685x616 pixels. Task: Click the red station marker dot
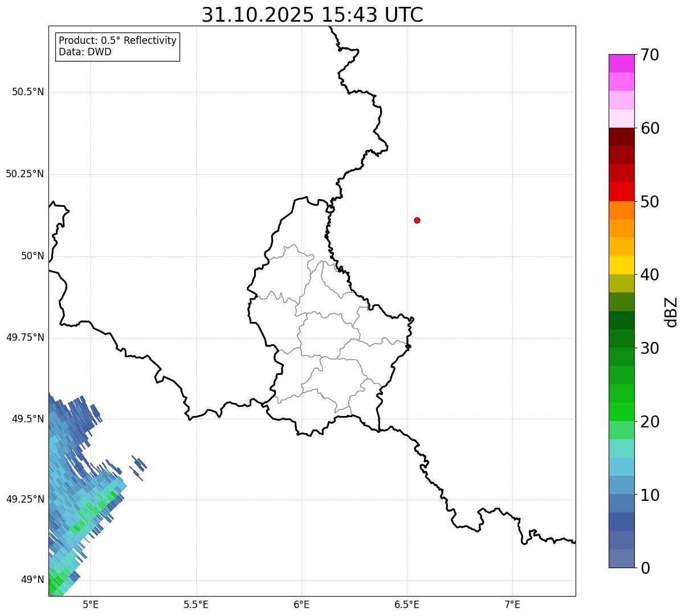[417, 220]
